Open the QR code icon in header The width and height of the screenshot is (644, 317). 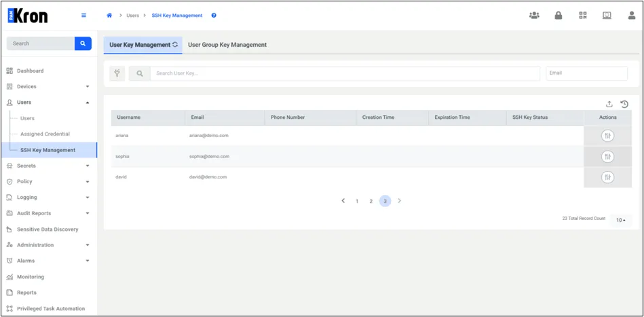(x=582, y=16)
